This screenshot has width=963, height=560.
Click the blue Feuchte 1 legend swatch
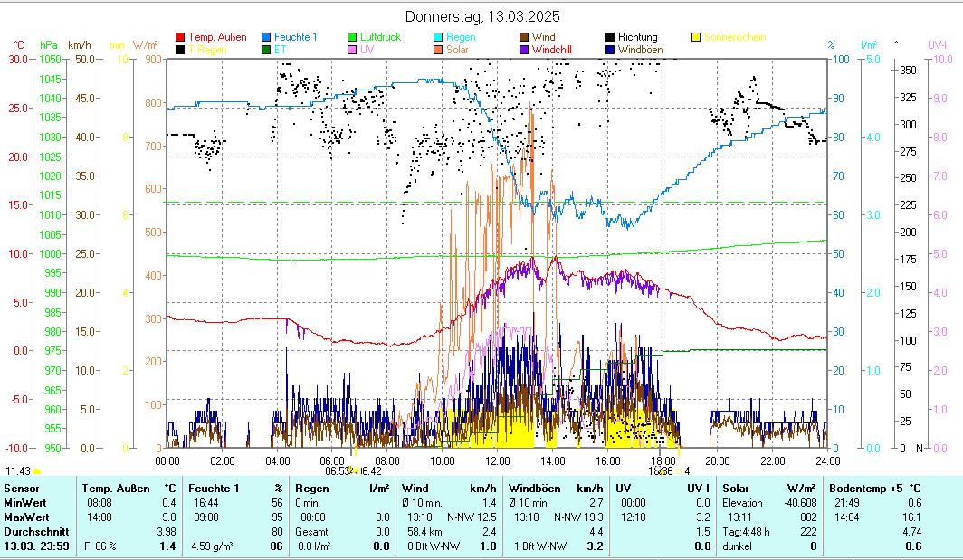pos(266,37)
